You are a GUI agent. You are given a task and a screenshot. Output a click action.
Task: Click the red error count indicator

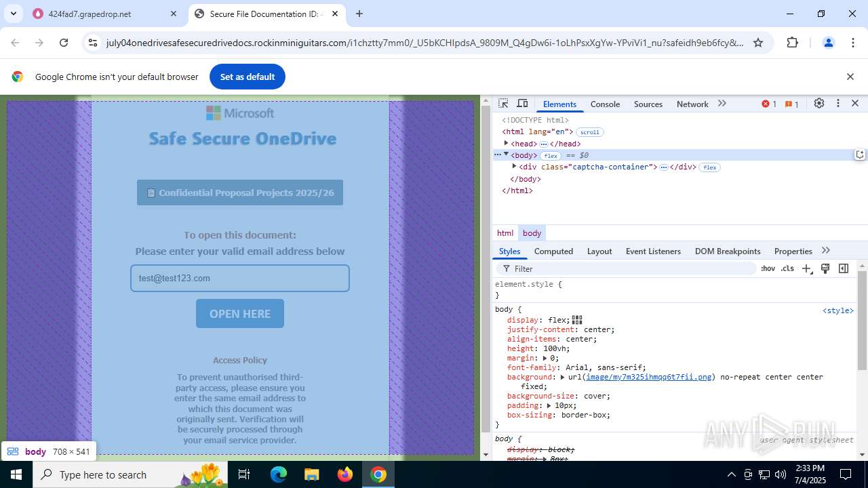(x=769, y=104)
